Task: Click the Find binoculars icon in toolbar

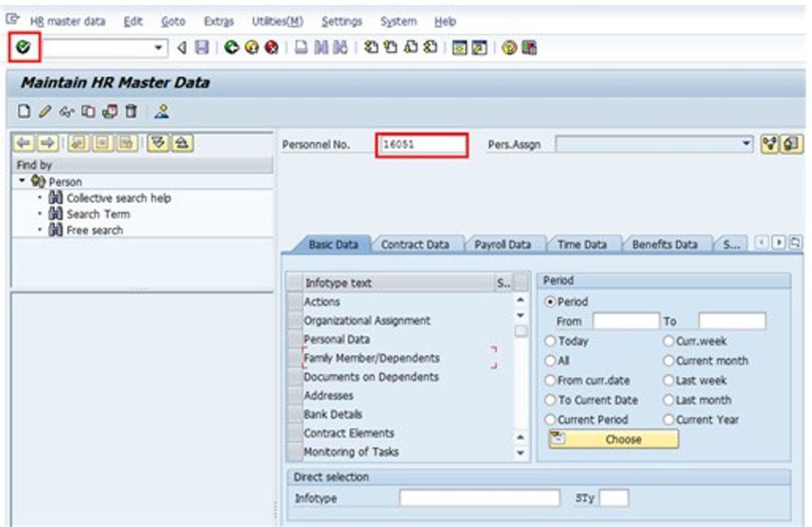Action: 321,48
